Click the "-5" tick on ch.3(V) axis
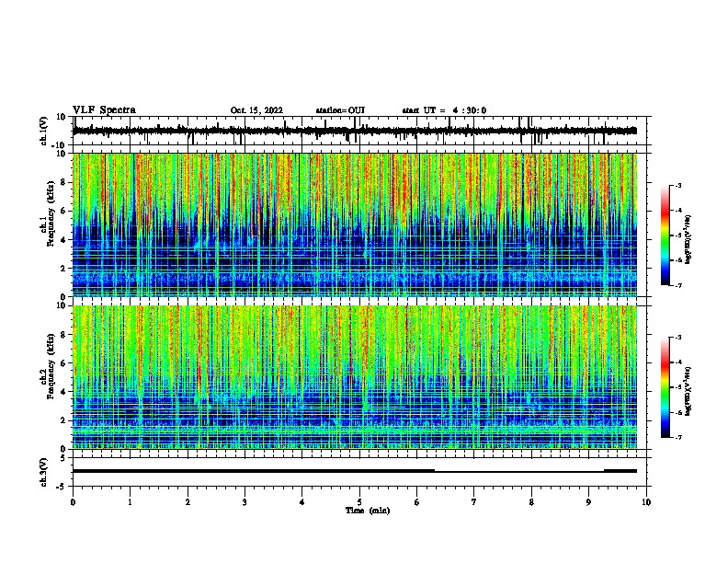Image resolution: width=728 pixels, height=563 pixels. click(x=62, y=487)
